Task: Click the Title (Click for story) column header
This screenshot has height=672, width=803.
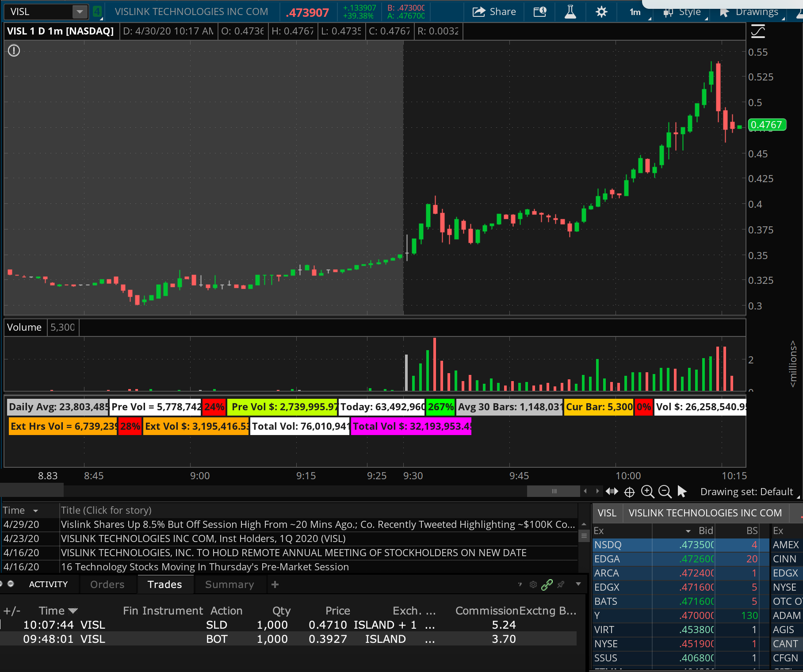Action: tap(106, 510)
